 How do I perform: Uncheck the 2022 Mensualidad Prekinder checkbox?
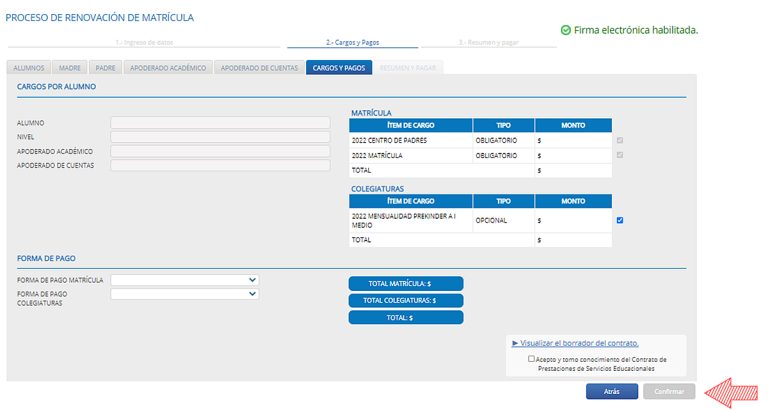coord(620,220)
